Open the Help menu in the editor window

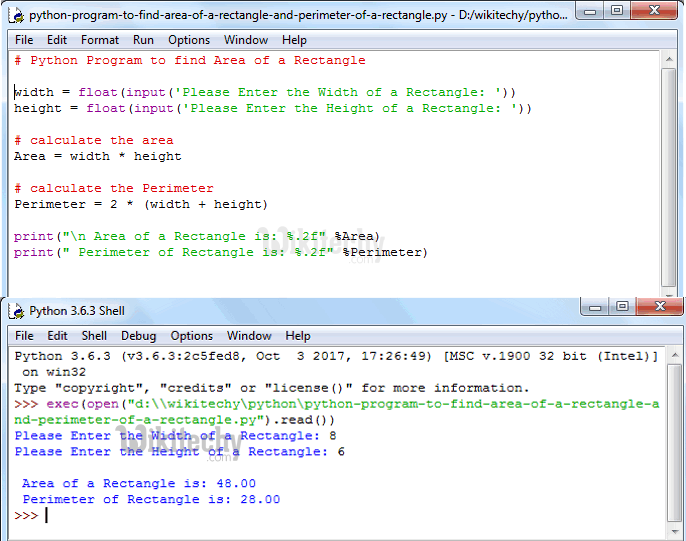pyautogui.click(x=294, y=40)
